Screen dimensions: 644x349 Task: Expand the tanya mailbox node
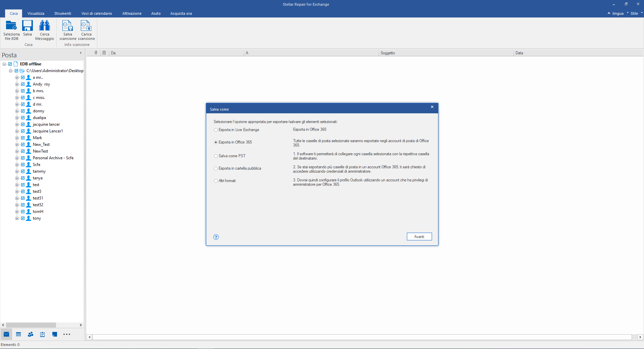coord(17,178)
